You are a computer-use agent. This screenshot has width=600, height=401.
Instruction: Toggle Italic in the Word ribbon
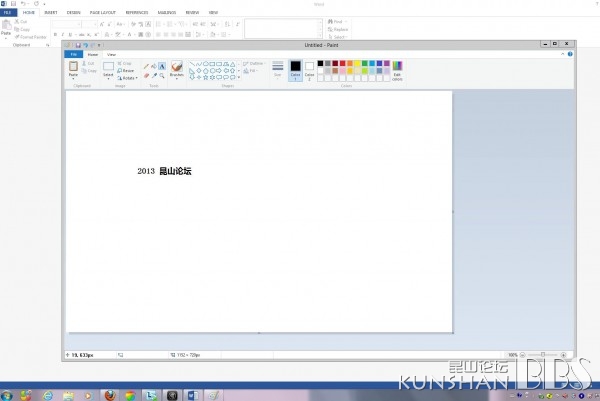coord(63,34)
